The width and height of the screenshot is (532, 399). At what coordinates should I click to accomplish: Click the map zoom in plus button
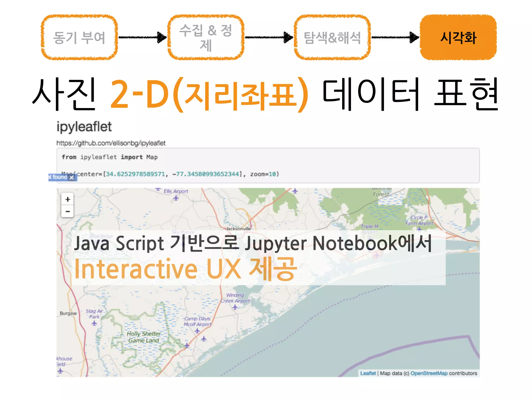pos(68,199)
